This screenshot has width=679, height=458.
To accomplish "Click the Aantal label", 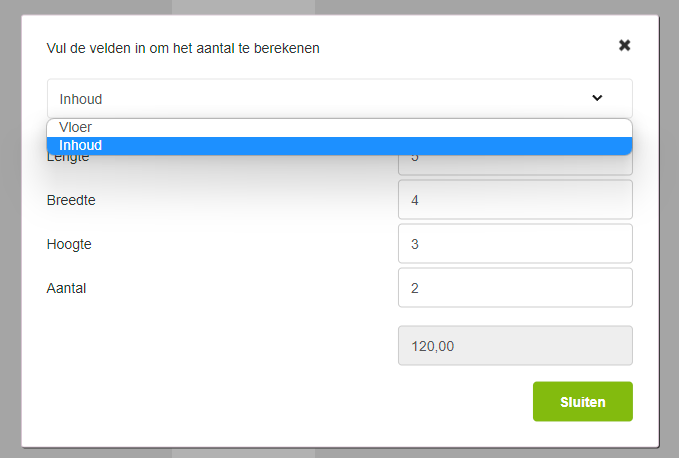I will [x=66, y=288].
